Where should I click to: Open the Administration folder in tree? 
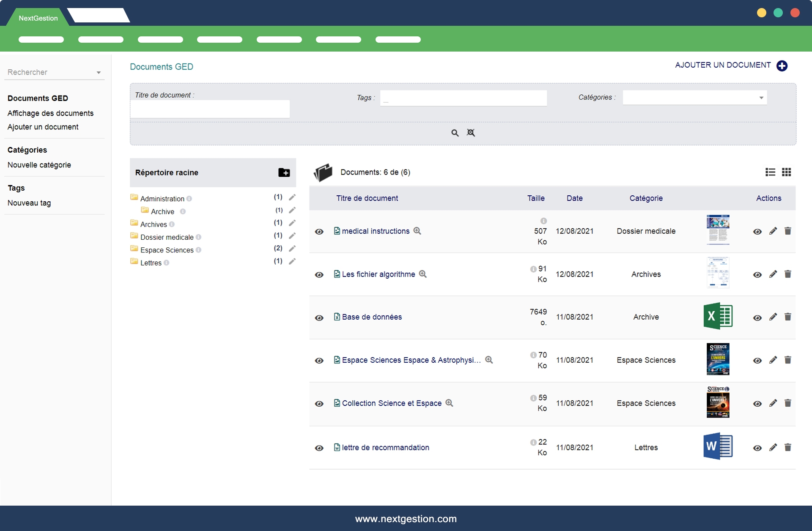tap(162, 199)
